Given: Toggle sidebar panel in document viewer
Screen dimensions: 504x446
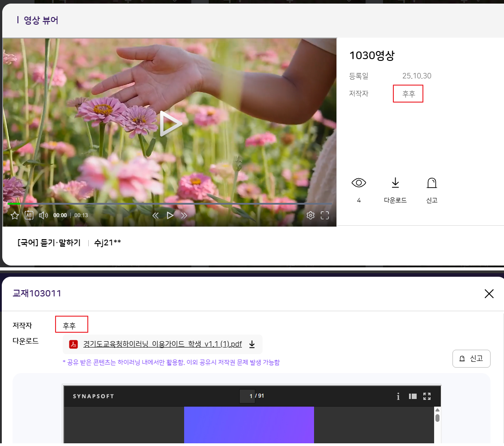Looking at the screenshot, I should click(x=413, y=396).
